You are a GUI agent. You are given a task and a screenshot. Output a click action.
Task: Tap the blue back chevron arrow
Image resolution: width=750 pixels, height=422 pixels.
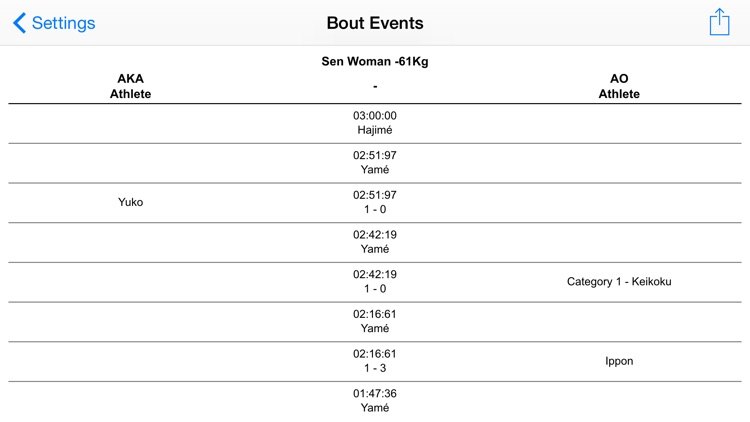[20, 23]
